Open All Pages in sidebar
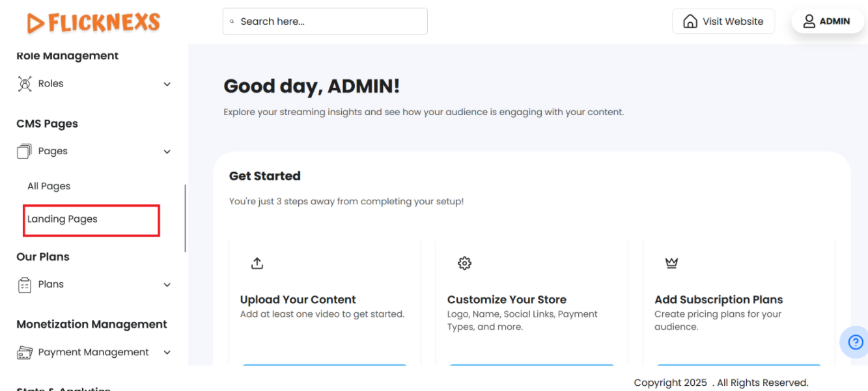868x391 pixels. coord(49,186)
